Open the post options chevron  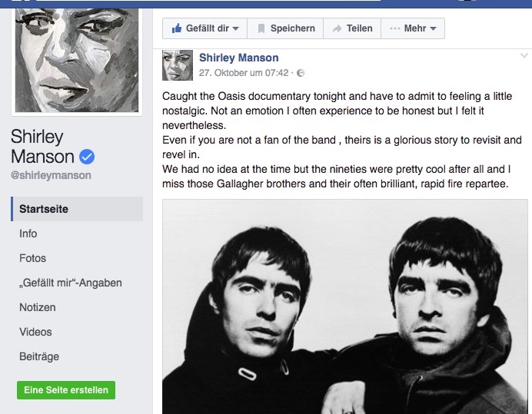(524, 56)
